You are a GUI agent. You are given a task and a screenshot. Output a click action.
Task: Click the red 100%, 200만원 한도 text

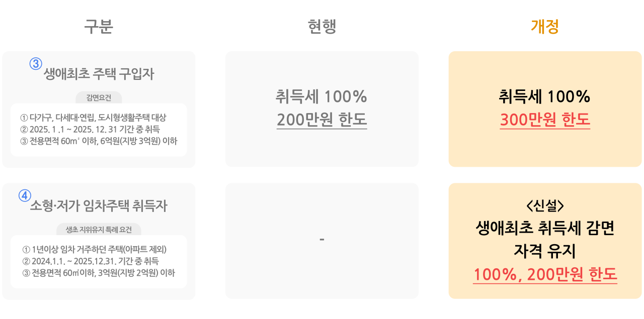pyautogui.click(x=545, y=274)
